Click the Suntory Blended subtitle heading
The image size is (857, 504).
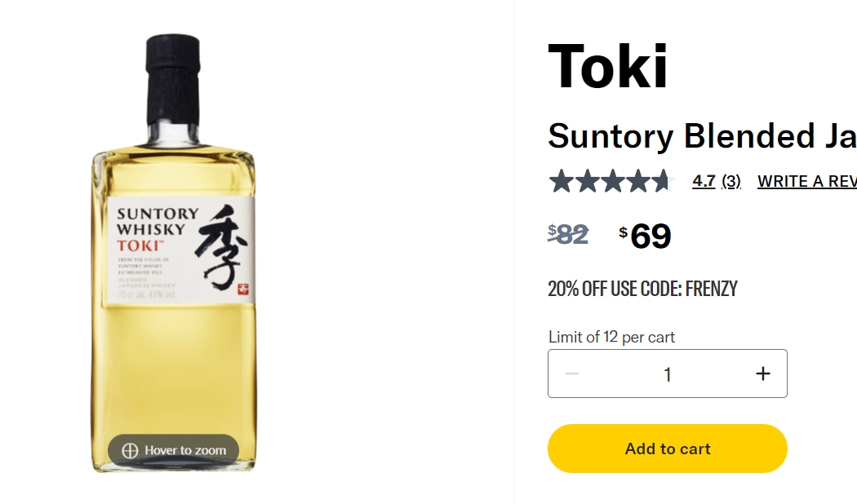(x=702, y=135)
